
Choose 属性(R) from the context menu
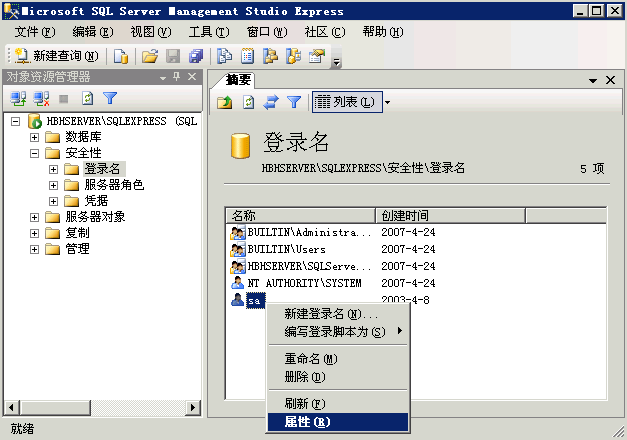338,422
